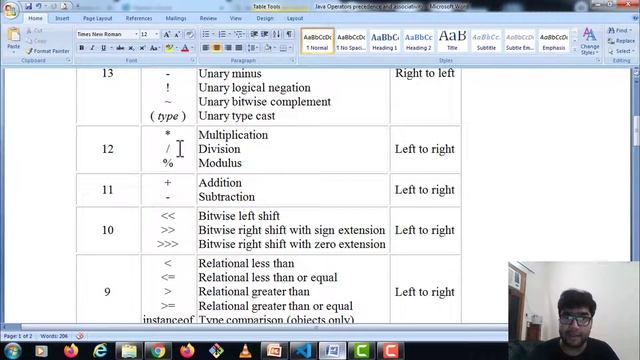Toggle bold formatting
Image resolution: width=640 pixels, height=360 pixels.
point(82,48)
